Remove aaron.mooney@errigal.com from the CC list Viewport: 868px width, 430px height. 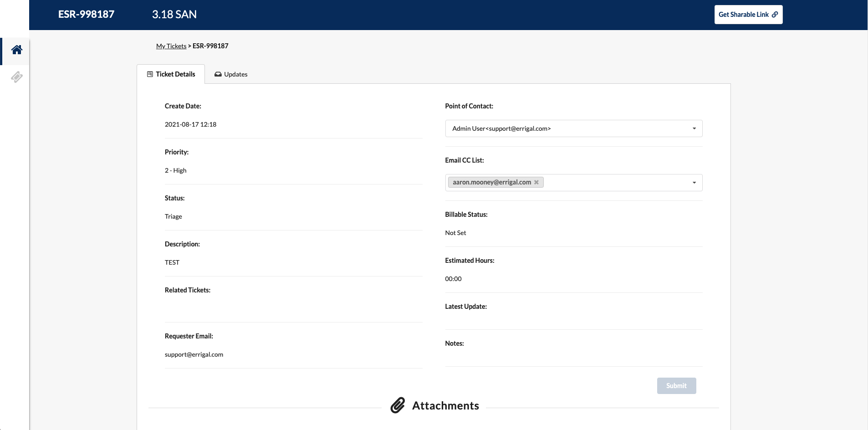tap(536, 183)
